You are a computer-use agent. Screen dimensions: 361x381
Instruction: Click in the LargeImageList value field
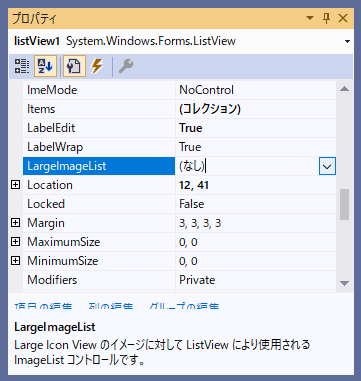(x=247, y=166)
